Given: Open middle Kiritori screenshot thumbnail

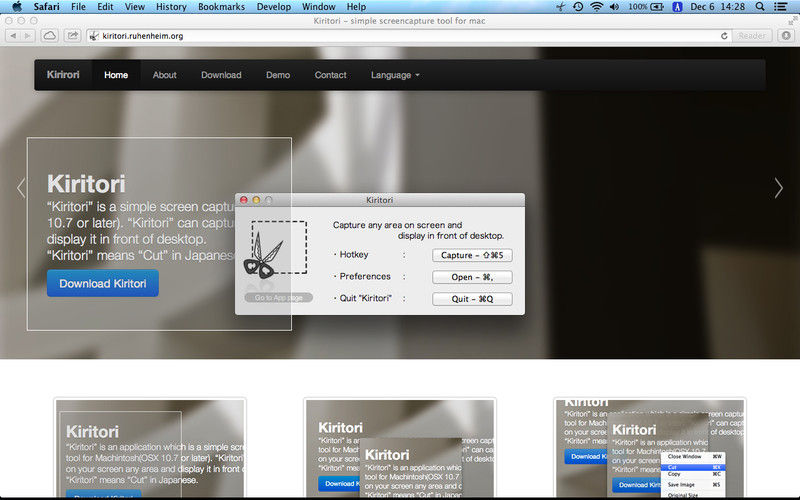Looking at the screenshot, I should coord(399,447).
